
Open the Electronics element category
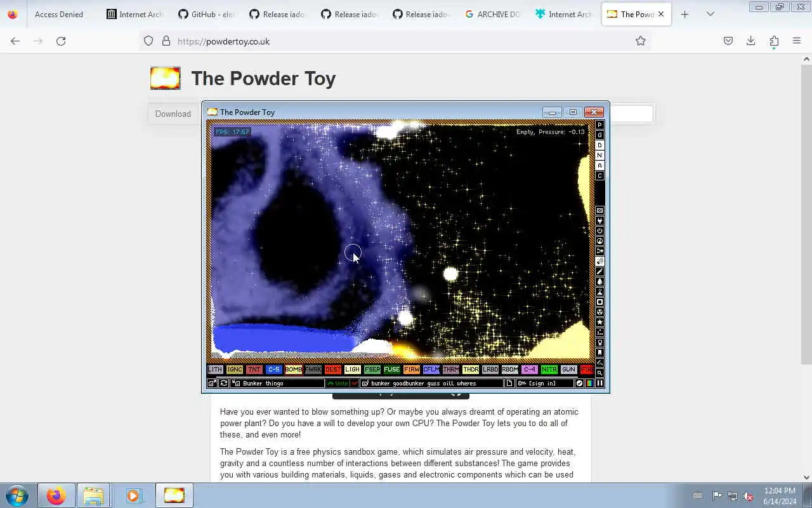click(599, 220)
